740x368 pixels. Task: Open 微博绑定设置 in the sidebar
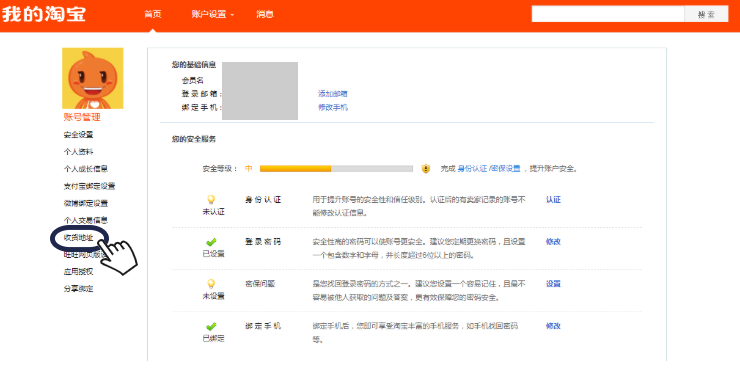click(86, 203)
